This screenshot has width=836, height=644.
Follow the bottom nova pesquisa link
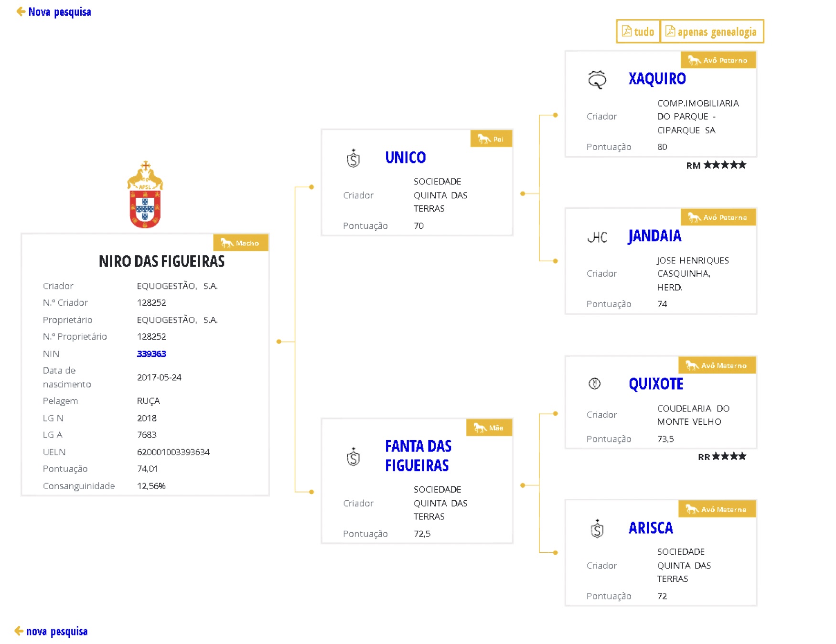(57, 631)
